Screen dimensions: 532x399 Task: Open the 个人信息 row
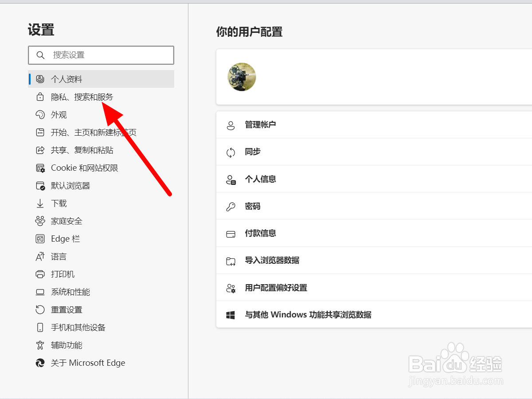coord(374,180)
